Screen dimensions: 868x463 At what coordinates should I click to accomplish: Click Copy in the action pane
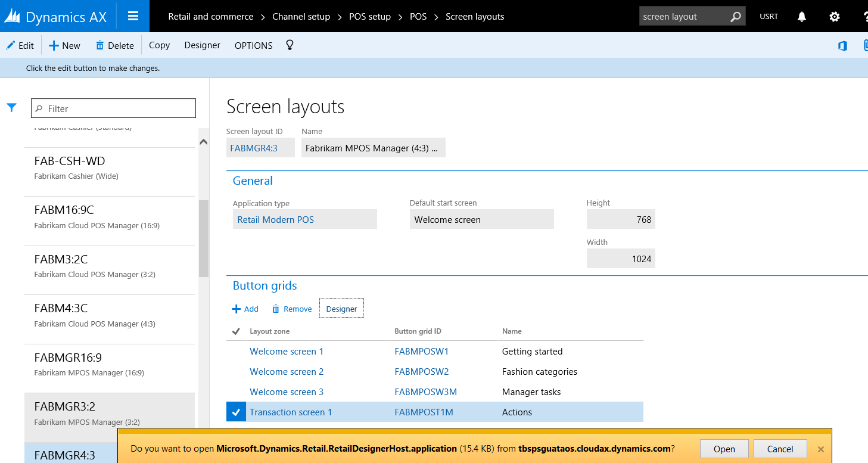click(x=159, y=45)
